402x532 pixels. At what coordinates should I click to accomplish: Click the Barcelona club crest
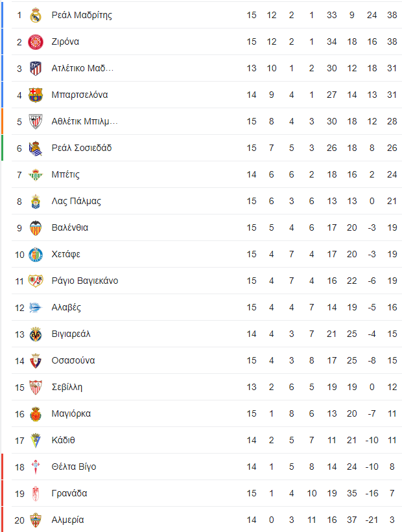pyautogui.click(x=36, y=95)
